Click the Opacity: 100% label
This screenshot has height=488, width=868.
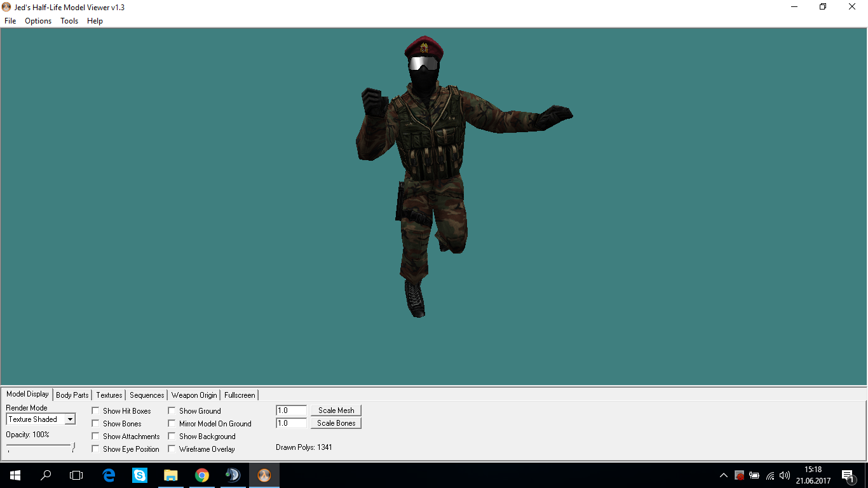tap(27, 435)
